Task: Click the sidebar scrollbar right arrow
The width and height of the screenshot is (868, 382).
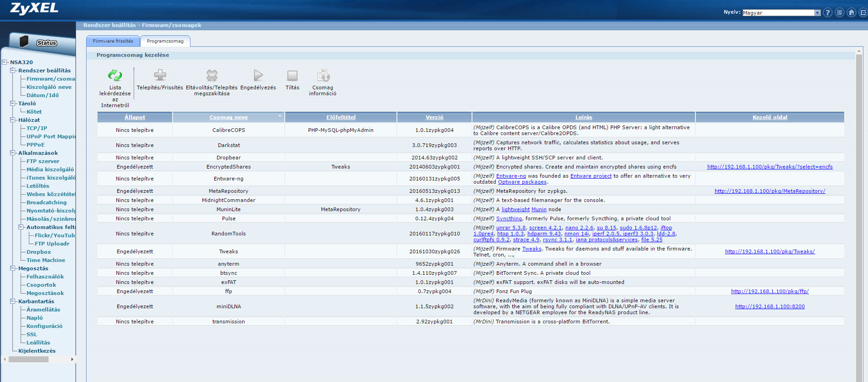Action: coord(72,360)
